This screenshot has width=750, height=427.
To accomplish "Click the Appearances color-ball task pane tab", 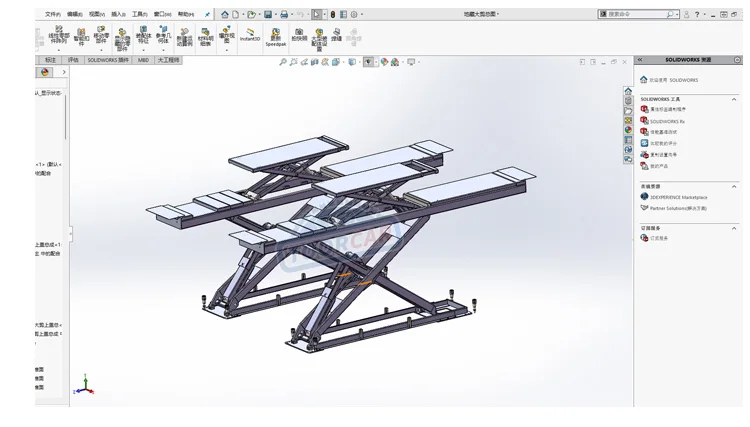I will (628, 129).
